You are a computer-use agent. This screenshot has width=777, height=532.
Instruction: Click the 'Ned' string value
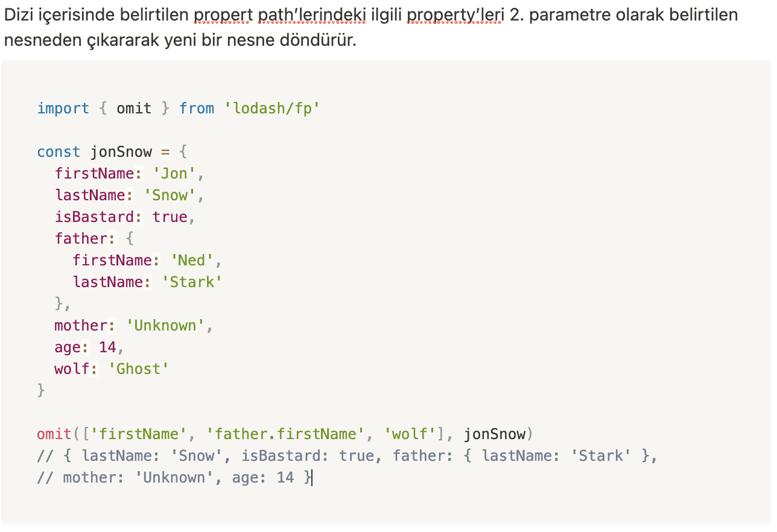(x=192, y=261)
